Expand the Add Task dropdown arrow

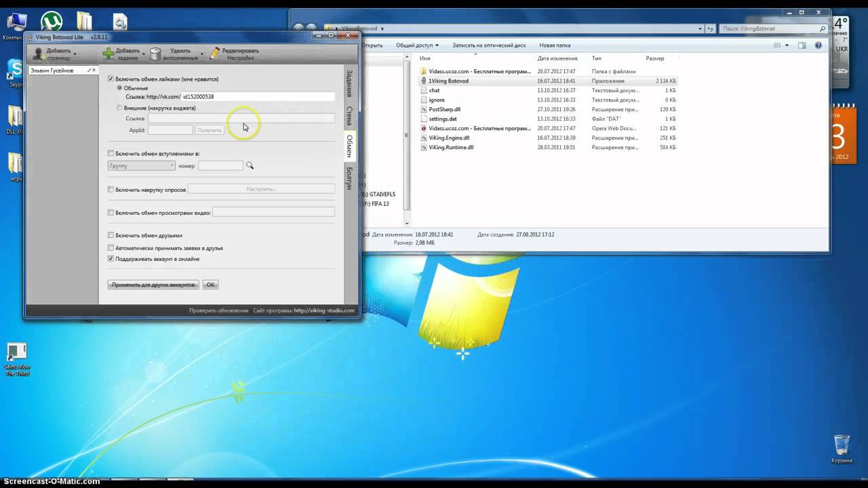coord(144,54)
